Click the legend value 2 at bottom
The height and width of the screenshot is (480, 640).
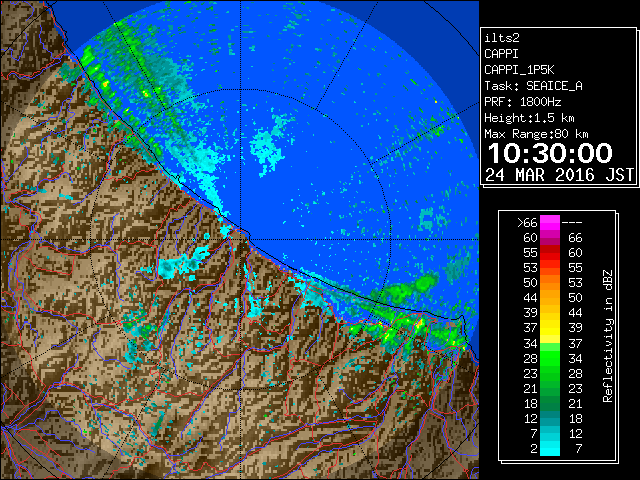coord(533,449)
